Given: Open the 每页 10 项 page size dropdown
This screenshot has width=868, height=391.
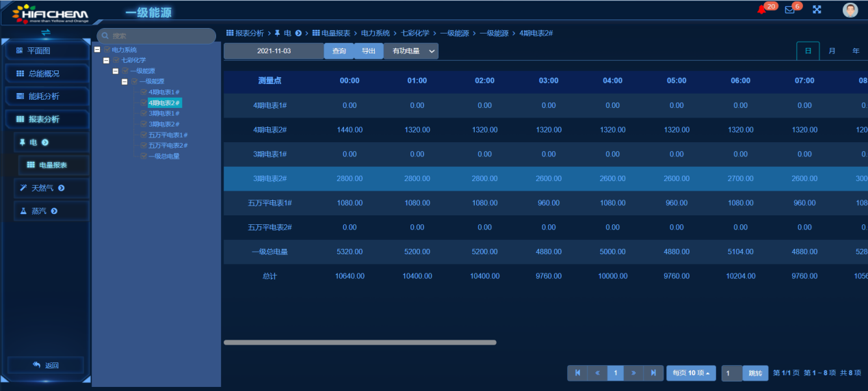Looking at the screenshot, I should point(691,373).
